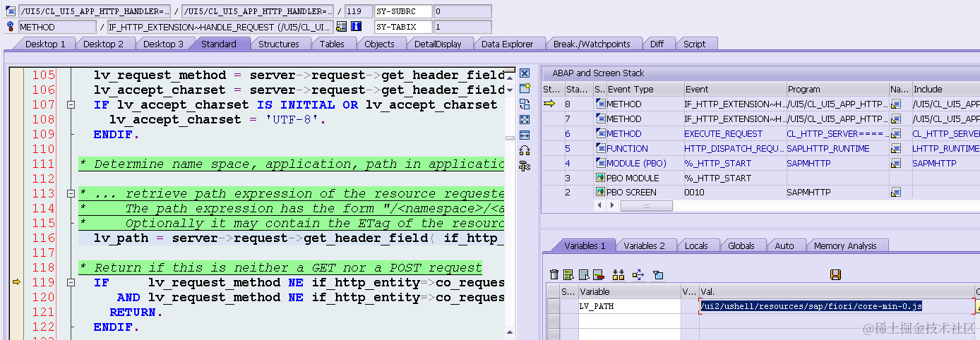Open the DetailDisplay tab
The width and height of the screenshot is (980, 340).
pyautogui.click(x=438, y=44)
